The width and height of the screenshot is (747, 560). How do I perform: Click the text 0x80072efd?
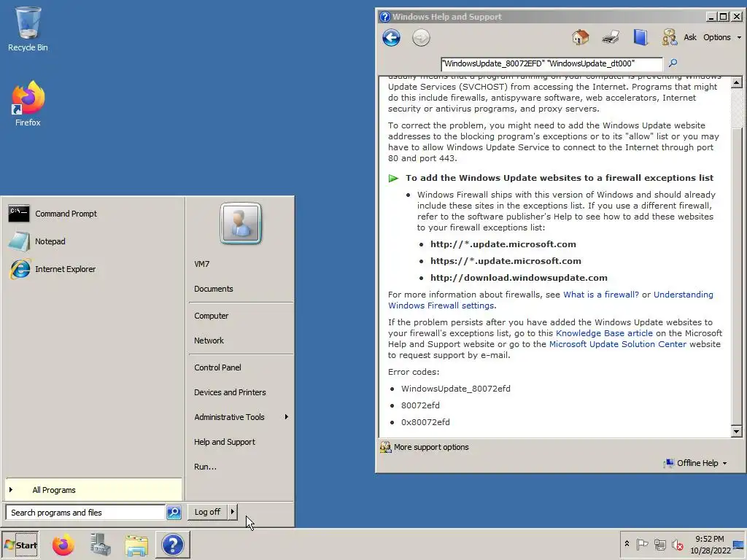pos(425,422)
